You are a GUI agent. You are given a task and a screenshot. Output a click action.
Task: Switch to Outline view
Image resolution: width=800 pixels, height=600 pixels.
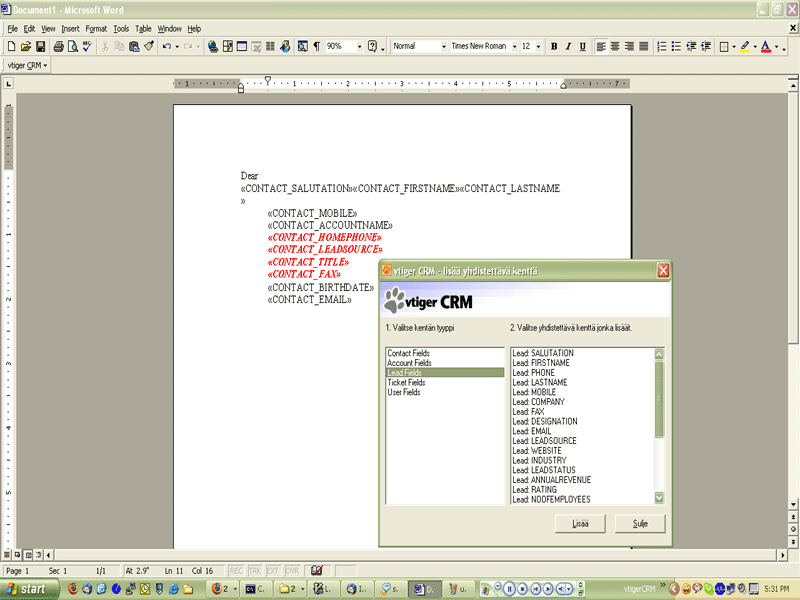tap(38, 555)
